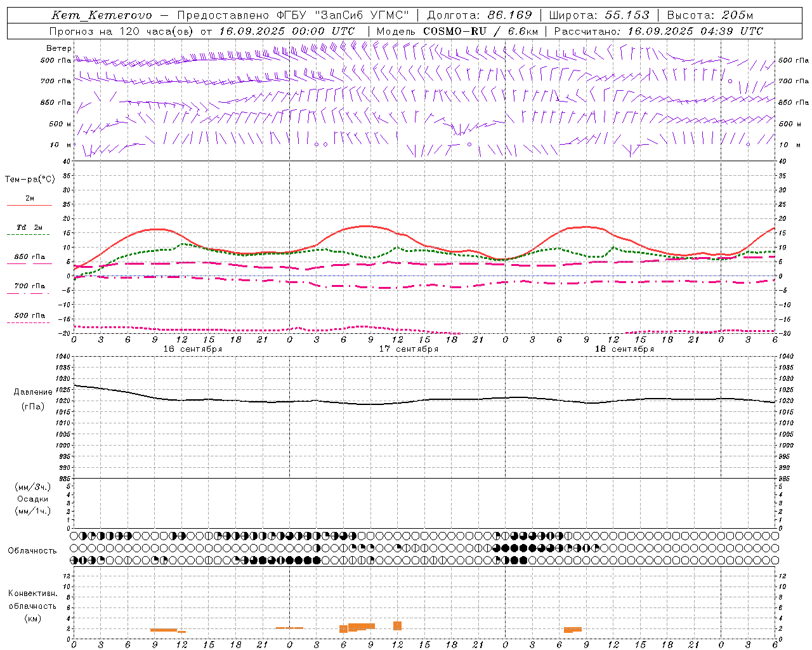
Task: Click the orange convective bar at 12h, 17 сентября
Action: click(x=397, y=626)
